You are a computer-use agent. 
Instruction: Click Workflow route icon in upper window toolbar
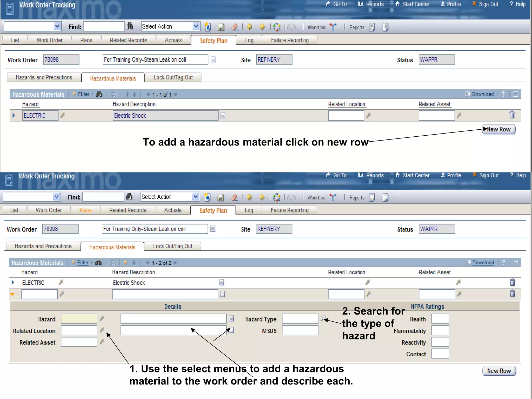(333, 27)
